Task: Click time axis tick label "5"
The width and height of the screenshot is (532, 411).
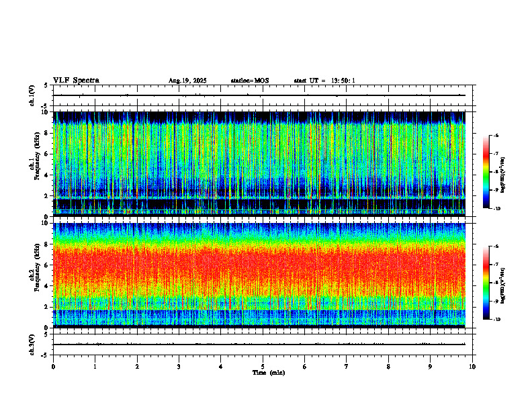Action: click(263, 367)
